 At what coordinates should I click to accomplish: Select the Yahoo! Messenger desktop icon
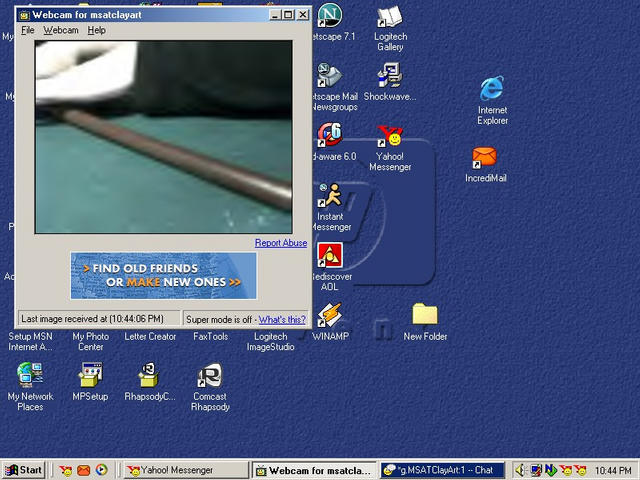tap(390, 136)
